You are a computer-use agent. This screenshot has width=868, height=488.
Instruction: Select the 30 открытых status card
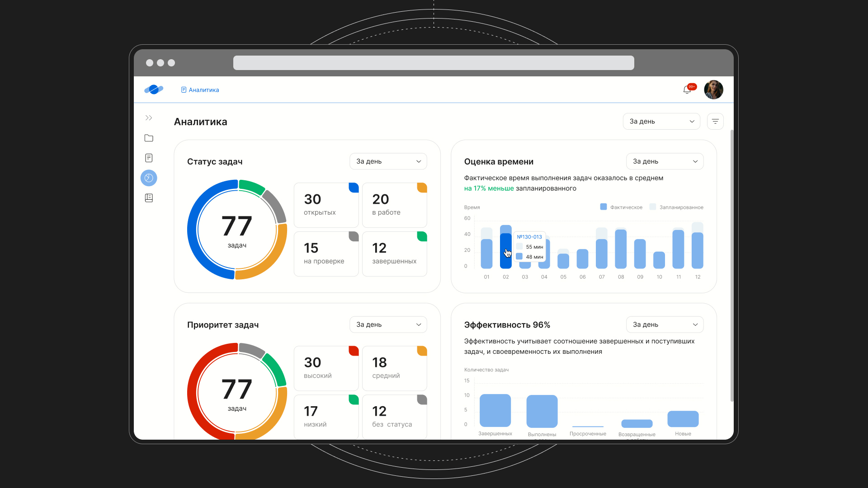(326, 205)
